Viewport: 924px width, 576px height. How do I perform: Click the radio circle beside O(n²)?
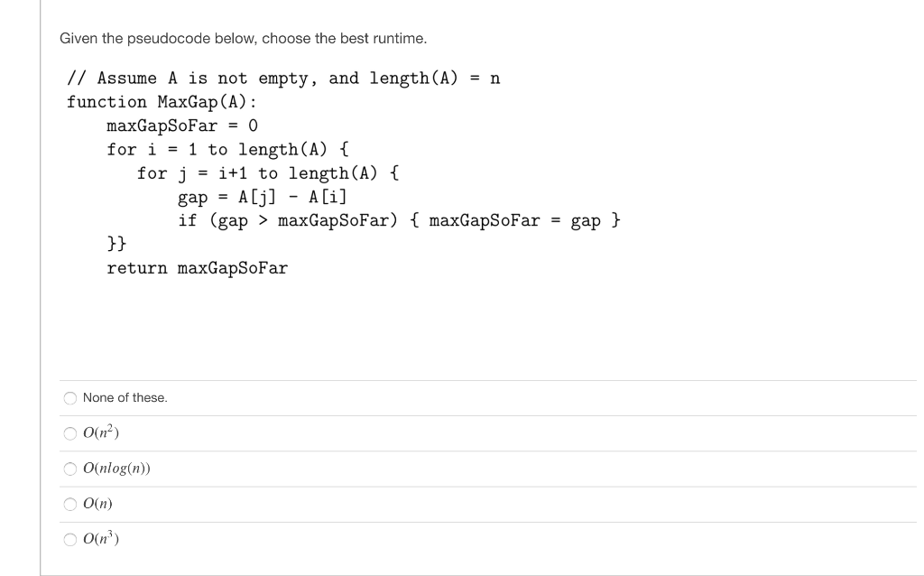70,432
